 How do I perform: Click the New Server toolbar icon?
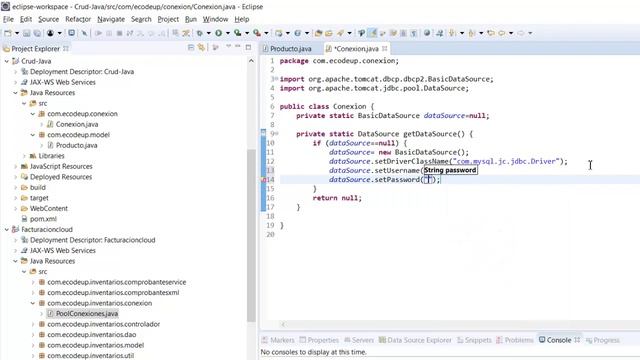[x=279, y=33]
